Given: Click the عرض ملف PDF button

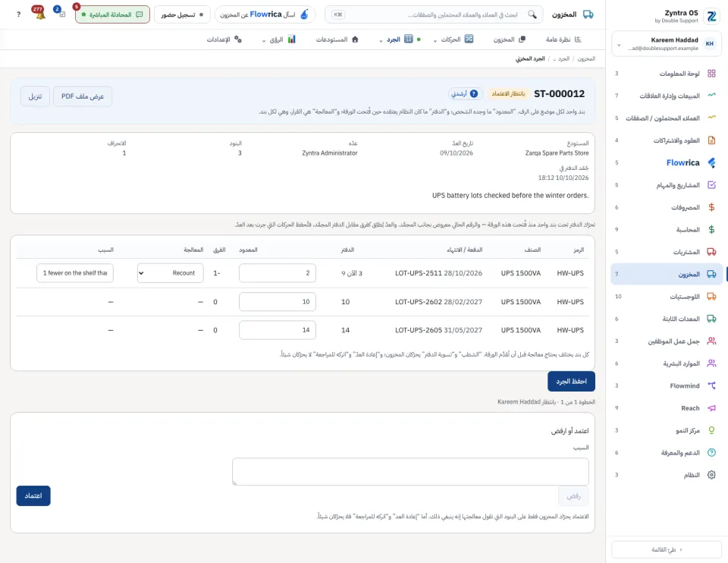Looking at the screenshot, I should click(x=83, y=96).
